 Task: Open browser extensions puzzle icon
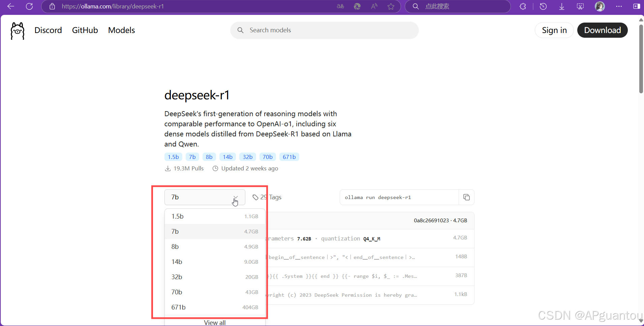[x=523, y=6]
